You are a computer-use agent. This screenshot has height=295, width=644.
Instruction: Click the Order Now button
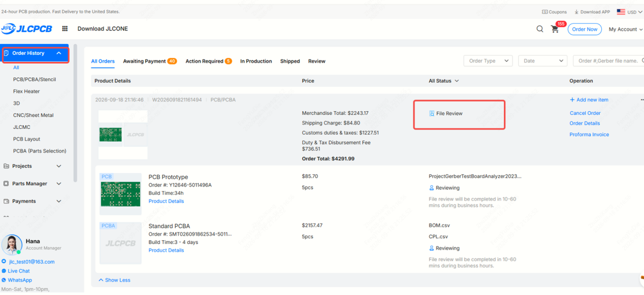[x=585, y=29]
